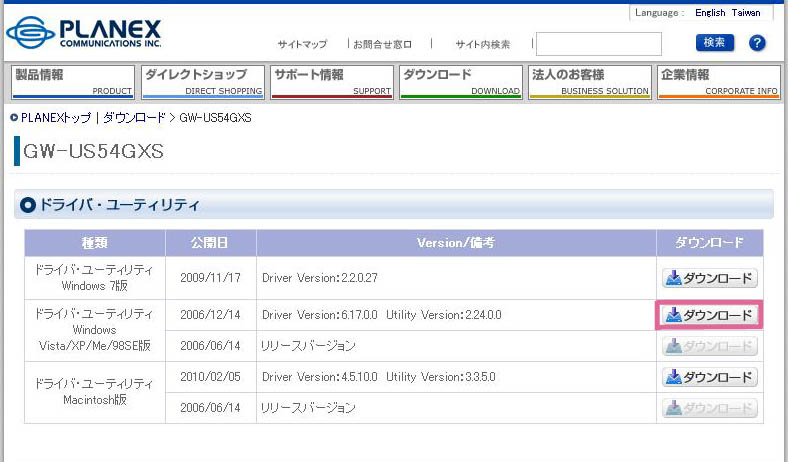Open the 製品情報 PRODUCT tab
Screen dimensions: 788x462
(73, 82)
